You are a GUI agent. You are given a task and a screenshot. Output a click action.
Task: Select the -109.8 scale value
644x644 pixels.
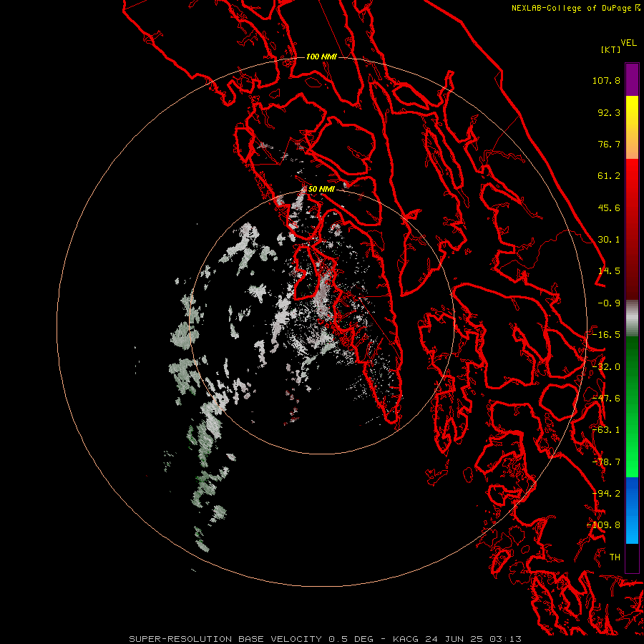point(603,525)
